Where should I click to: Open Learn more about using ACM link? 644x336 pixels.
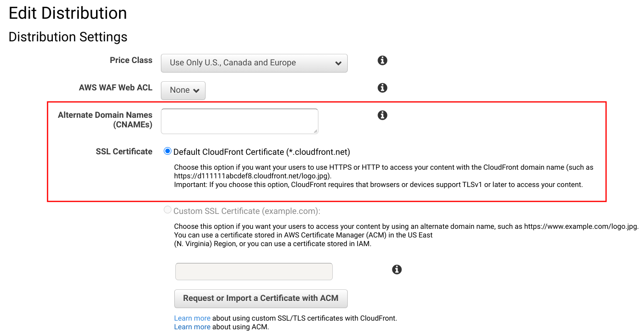click(192, 327)
